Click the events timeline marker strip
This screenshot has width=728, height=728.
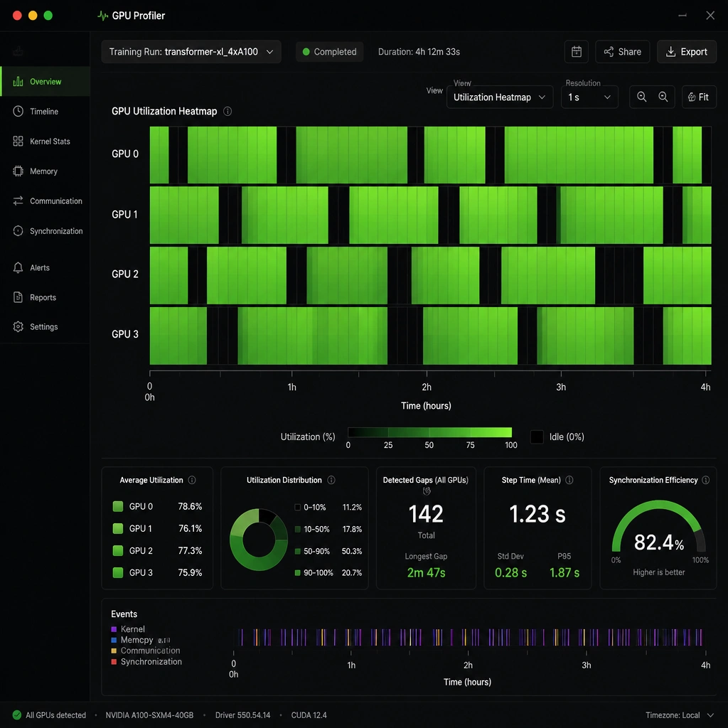pyautogui.click(x=470, y=638)
